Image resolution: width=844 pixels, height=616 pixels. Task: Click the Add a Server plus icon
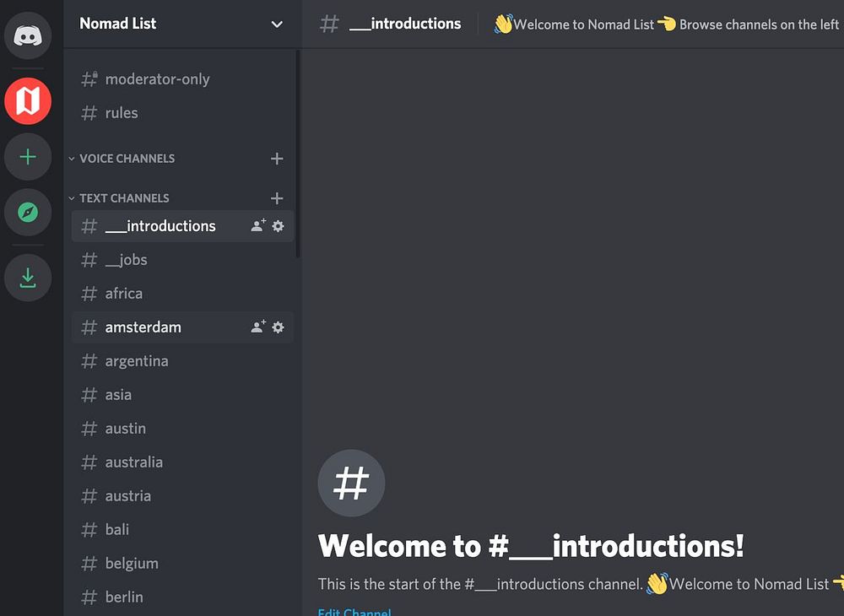click(28, 157)
